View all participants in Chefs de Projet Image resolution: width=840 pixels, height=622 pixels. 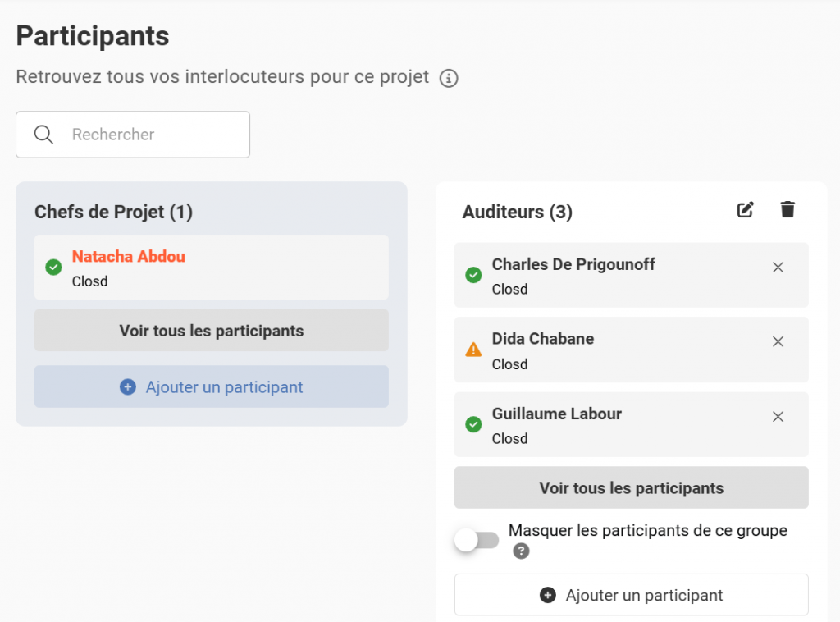(211, 332)
